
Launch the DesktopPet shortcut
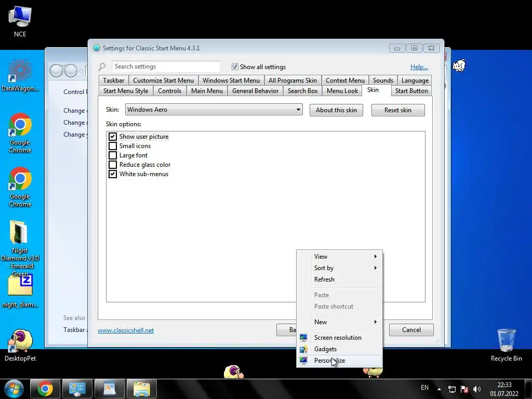click(20, 344)
